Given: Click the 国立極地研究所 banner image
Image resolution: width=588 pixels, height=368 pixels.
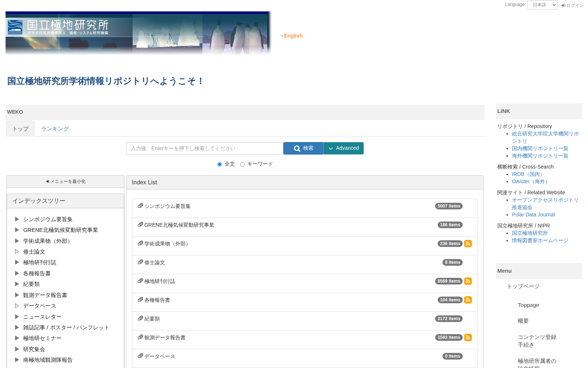Looking at the screenshot, I should coord(139,33).
